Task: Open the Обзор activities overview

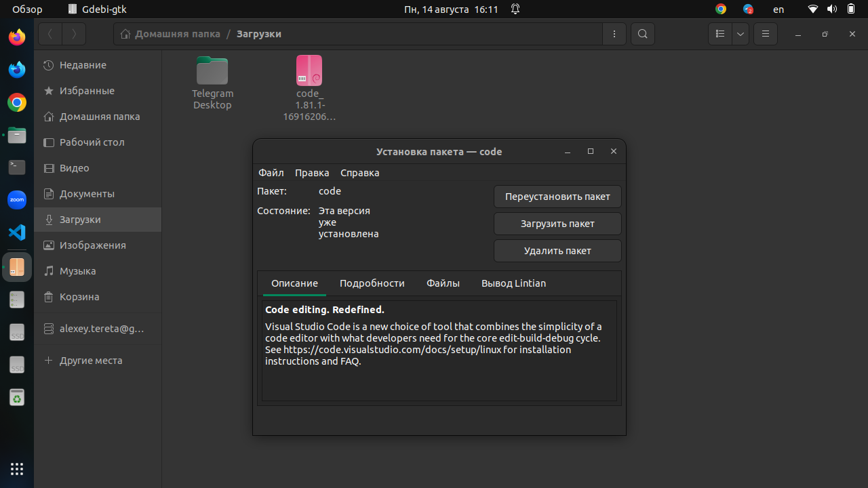Action: pyautogui.click(x=27, y=9)
